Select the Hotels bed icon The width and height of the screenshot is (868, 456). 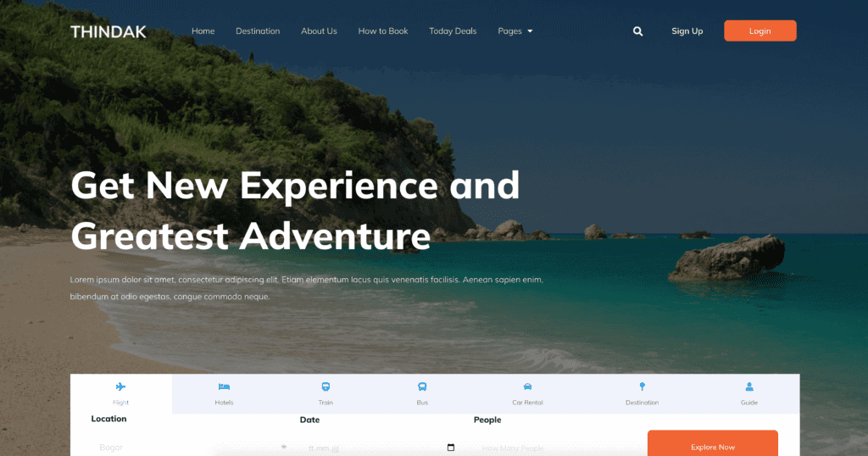(x=224, y=386)
